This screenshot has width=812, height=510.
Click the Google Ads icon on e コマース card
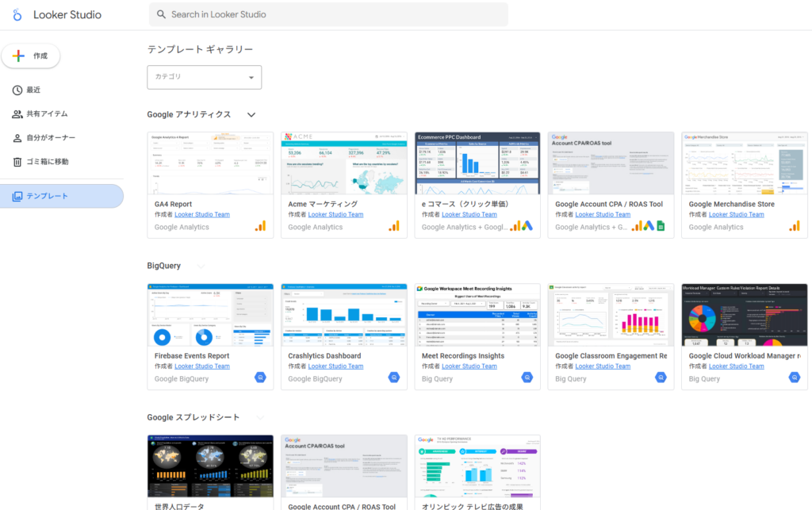click(x=527, y=226)
